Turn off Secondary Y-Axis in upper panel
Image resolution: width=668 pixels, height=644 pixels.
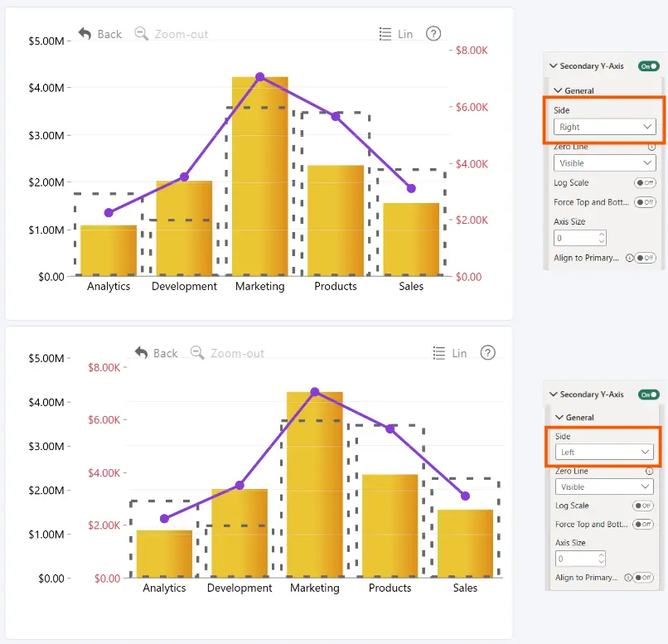648,66
